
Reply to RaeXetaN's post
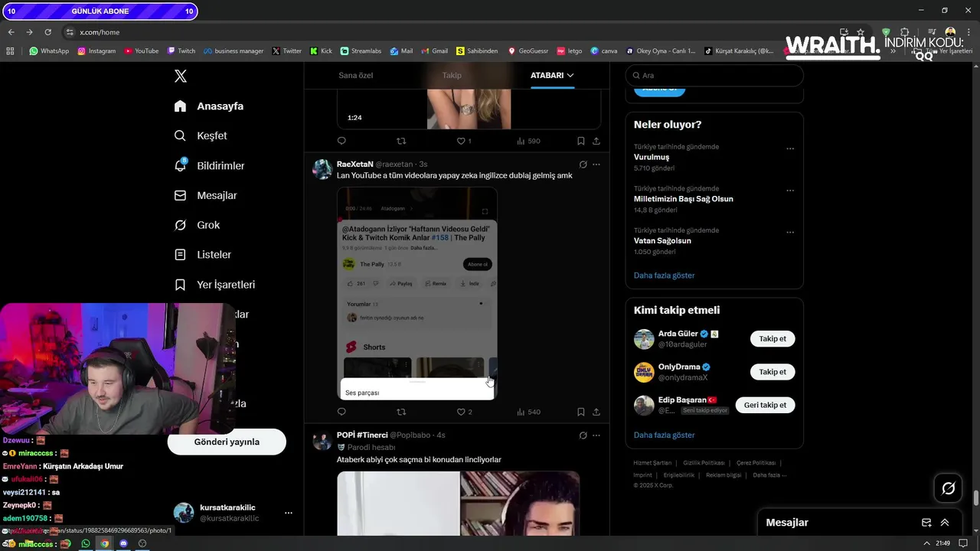[341, 412]
